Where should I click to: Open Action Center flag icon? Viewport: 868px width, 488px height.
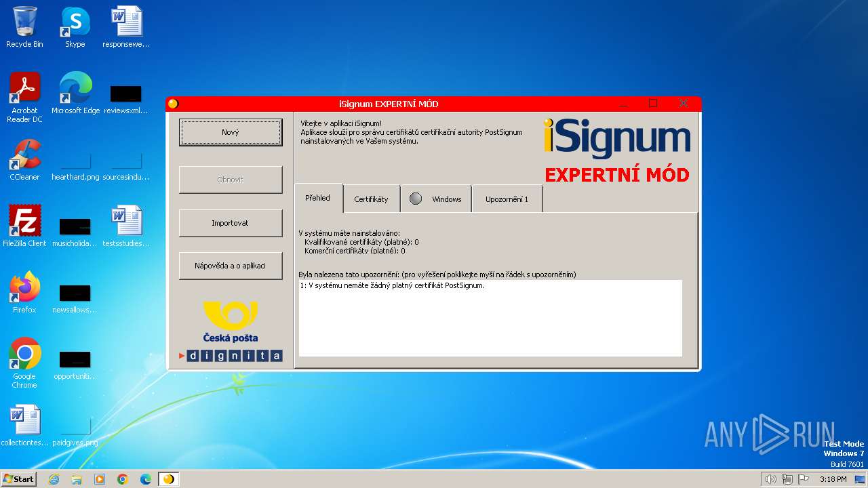[x=804, y=479]
